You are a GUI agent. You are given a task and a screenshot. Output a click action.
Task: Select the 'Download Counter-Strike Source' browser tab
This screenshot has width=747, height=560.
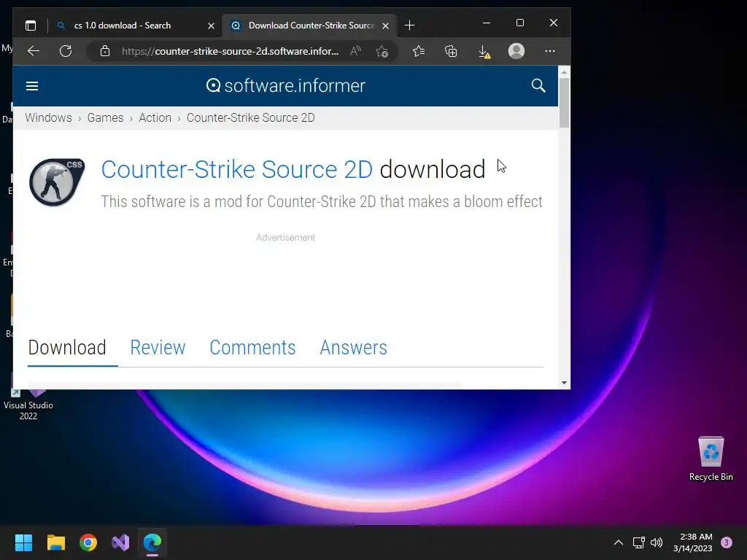coord(311,26)
